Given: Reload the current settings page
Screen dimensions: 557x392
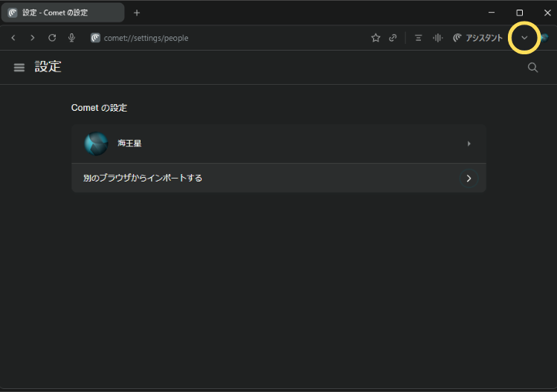Looking at the screenshot, I should 52,38.
